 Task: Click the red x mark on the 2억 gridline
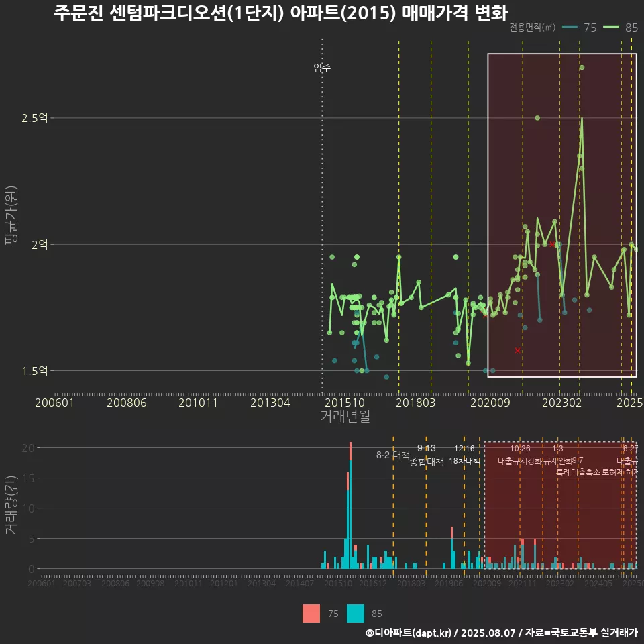click(552, 244)
